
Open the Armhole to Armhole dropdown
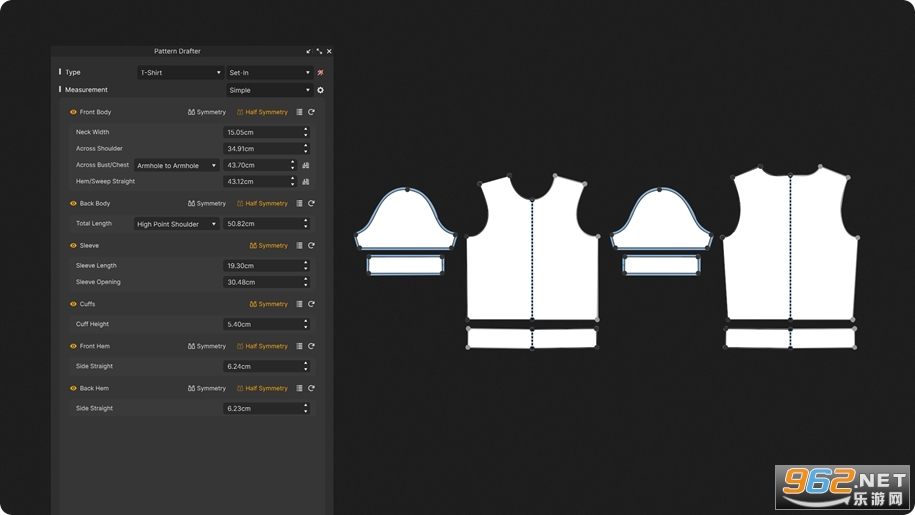tap(177, 166)
